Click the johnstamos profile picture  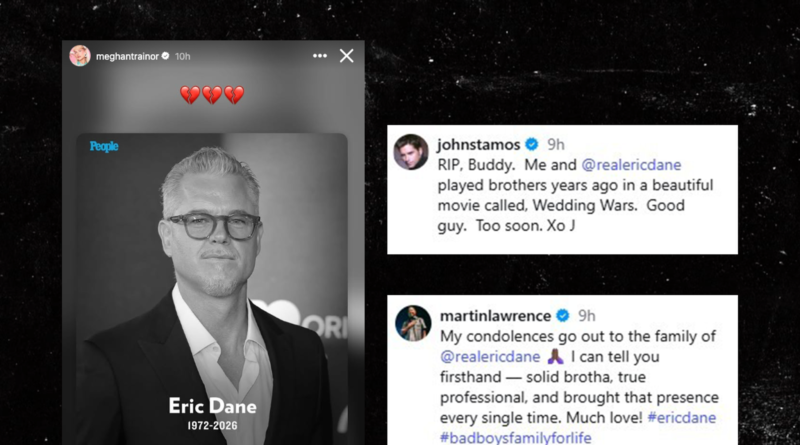click(411, 152)
